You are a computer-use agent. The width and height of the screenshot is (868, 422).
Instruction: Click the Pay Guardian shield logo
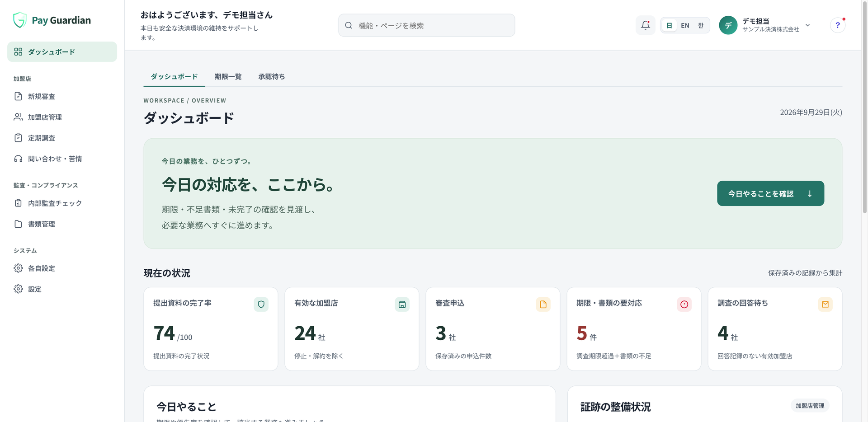[x=20, y=20]
